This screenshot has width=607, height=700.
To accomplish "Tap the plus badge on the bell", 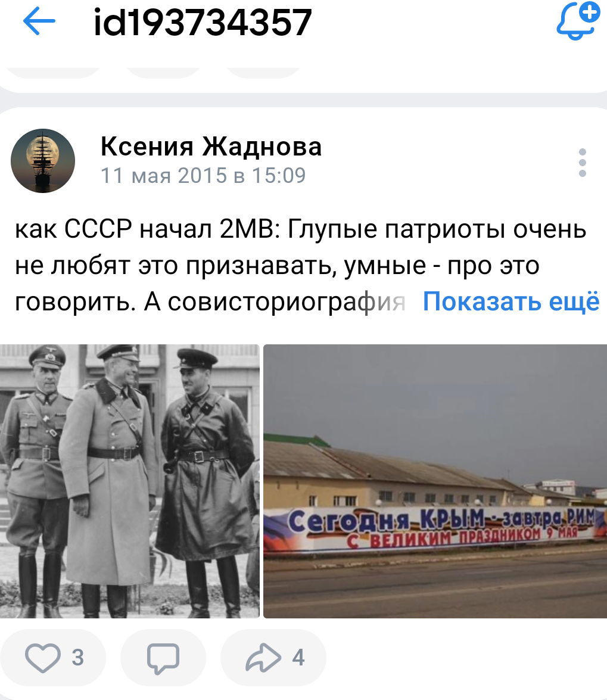I will [x=590, y=12].
